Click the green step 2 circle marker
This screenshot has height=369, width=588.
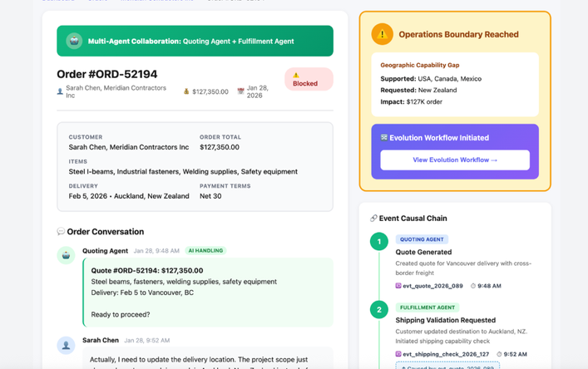tap(379, 310)
